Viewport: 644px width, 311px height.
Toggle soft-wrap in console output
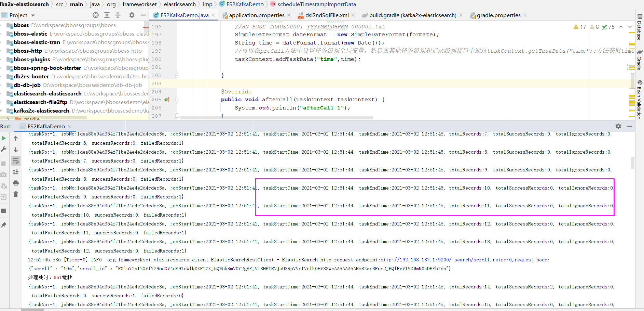pyautogui.click(x=16, y=161)
